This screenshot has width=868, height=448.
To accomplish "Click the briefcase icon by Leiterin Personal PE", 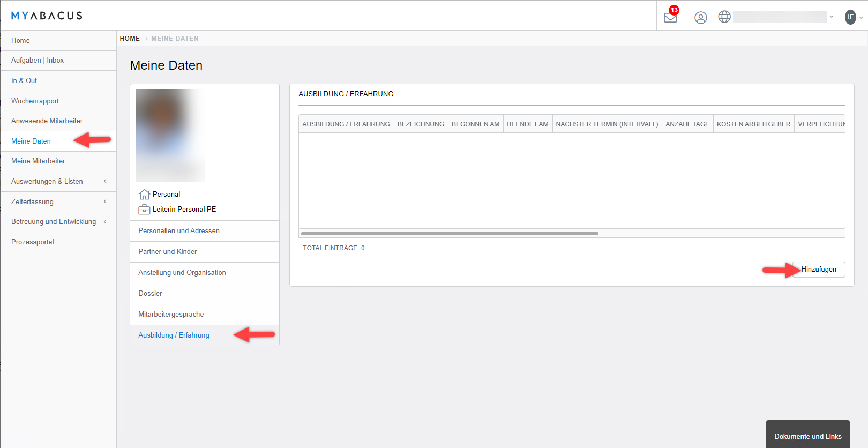I will pos(144,210).
